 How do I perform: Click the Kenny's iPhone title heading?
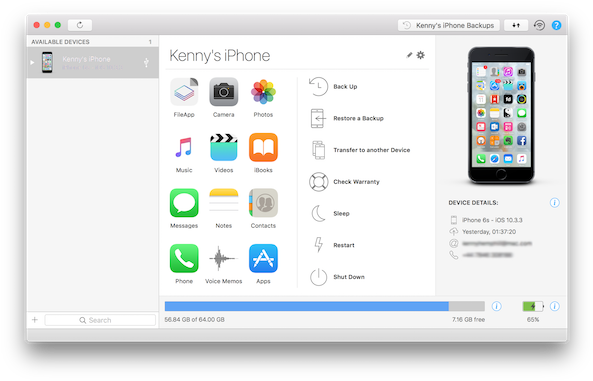click(x=219, y=56)
